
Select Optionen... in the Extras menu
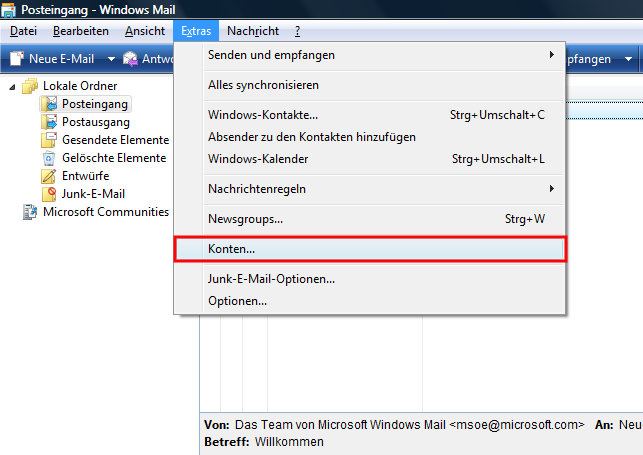[237, 301]
